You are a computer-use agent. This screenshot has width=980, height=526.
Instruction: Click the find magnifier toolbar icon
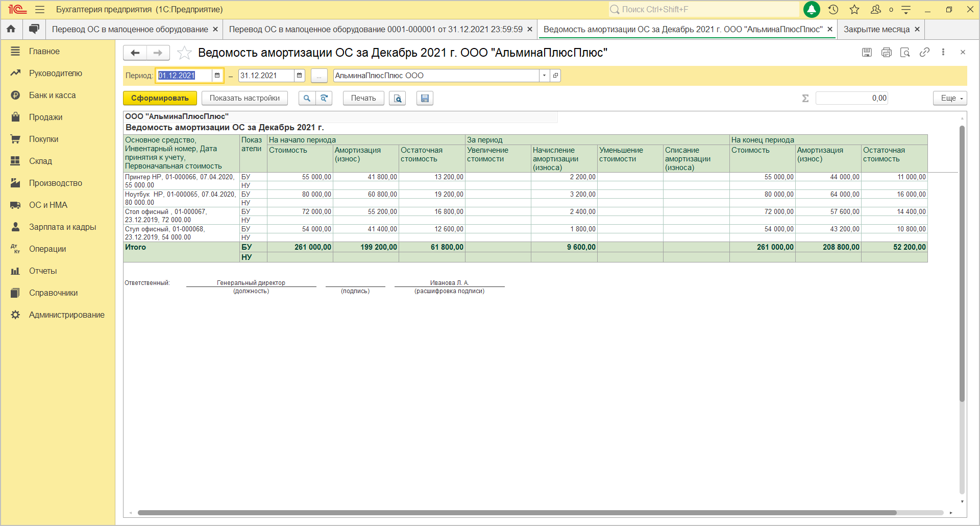pos(307,98)
